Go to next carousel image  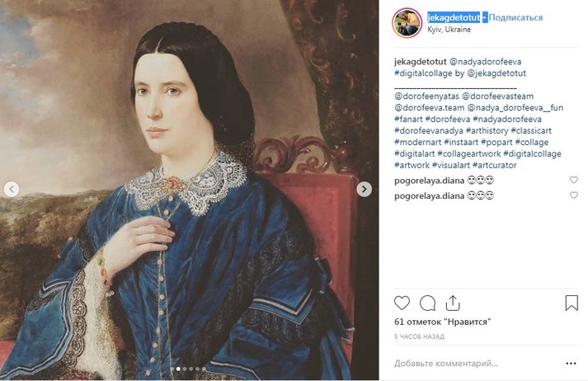[x=364, y=189]
